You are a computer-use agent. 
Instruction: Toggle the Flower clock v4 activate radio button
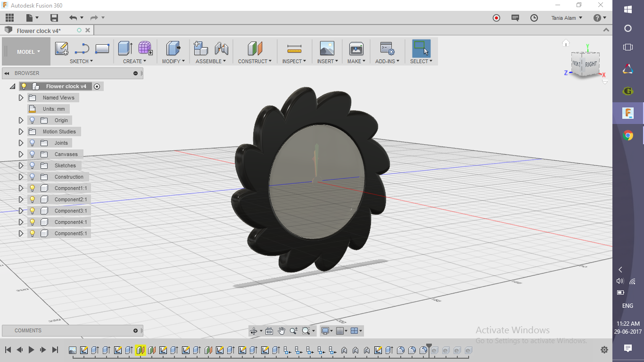97,86
